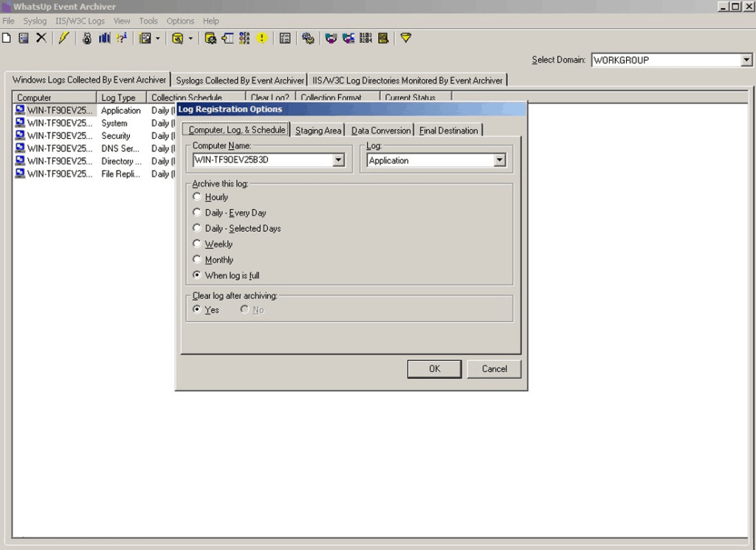The height and width of the screenshot is (550, 756).
Task: Click the lightning bolt toolbar icon
Action: click(64, 38)
